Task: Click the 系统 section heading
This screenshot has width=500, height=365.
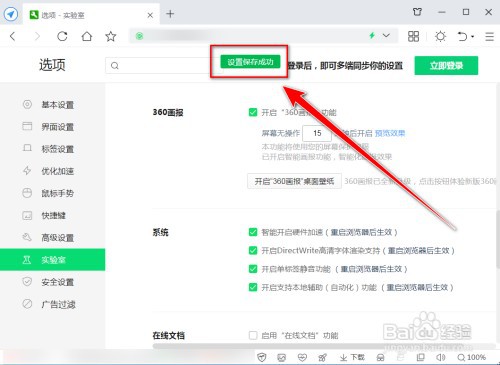Action: click(x=161, y=232)
